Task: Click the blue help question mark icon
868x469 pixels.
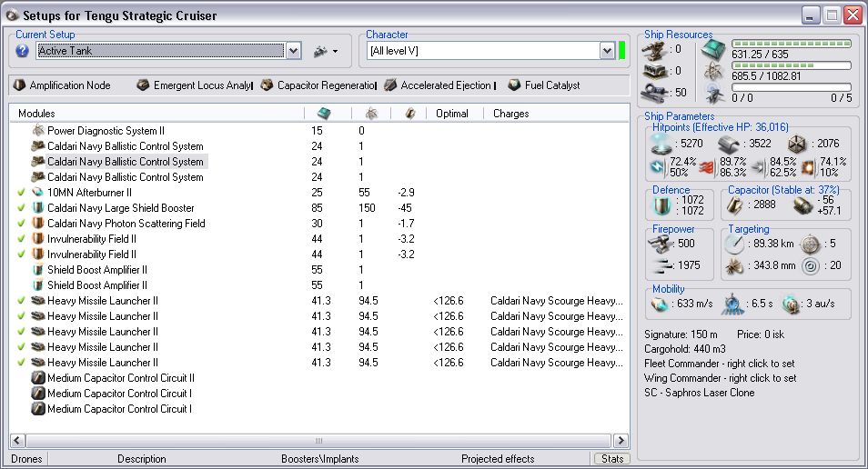Action: point(22,51)
